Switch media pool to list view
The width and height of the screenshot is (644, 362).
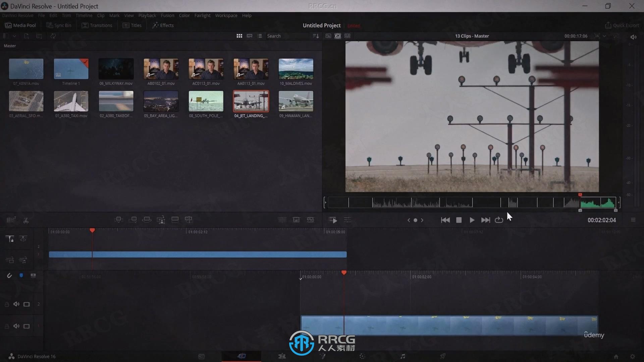pos(260,36)
